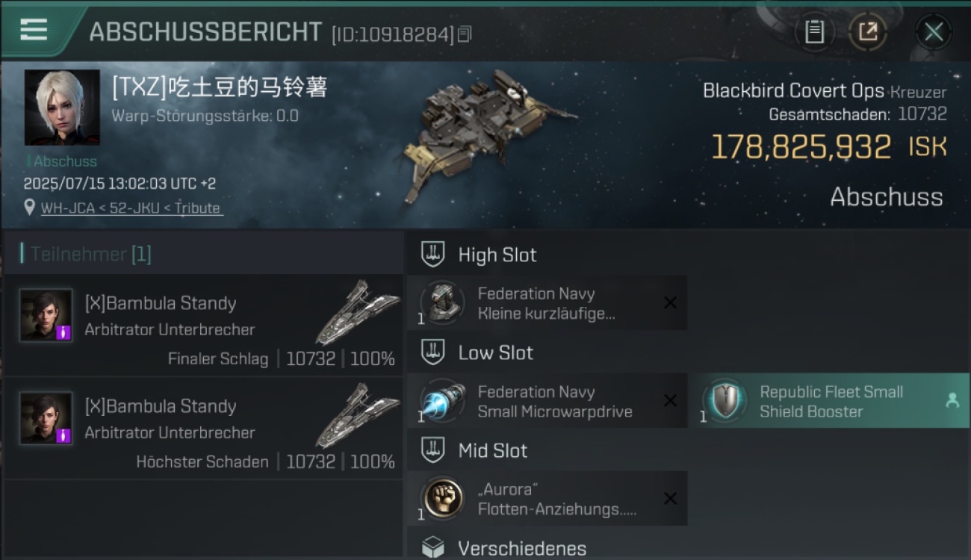
Task: Click the clipboard report icon
Action: [x=814, y=32]
